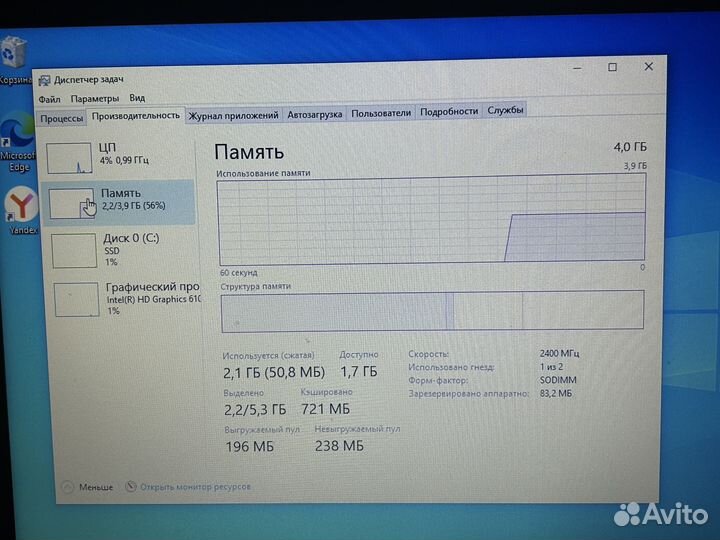Switch to the Службы tab

click(x=505, y=110)
